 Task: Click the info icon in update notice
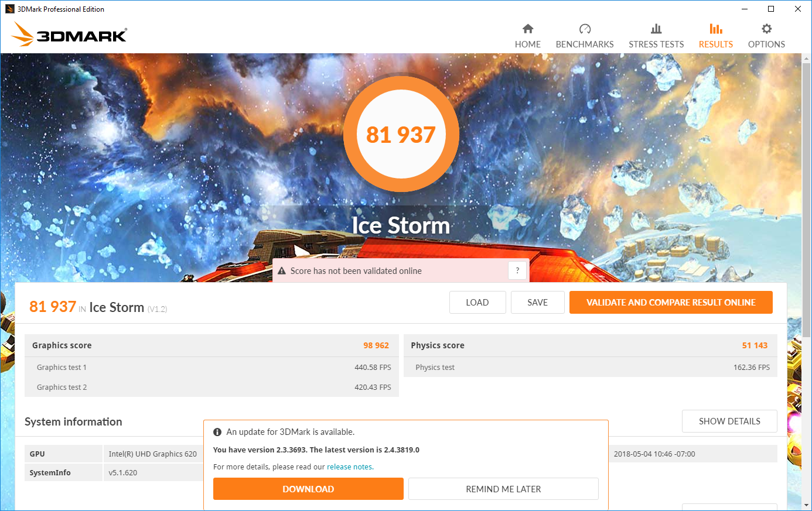click(x=217, y=432)
